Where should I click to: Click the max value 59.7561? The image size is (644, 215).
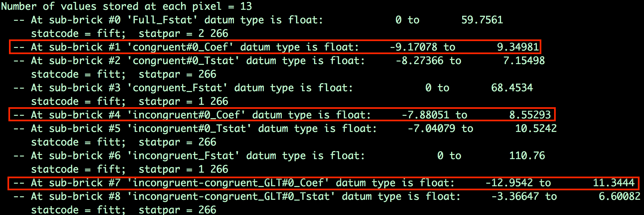(x=482, y=20)
